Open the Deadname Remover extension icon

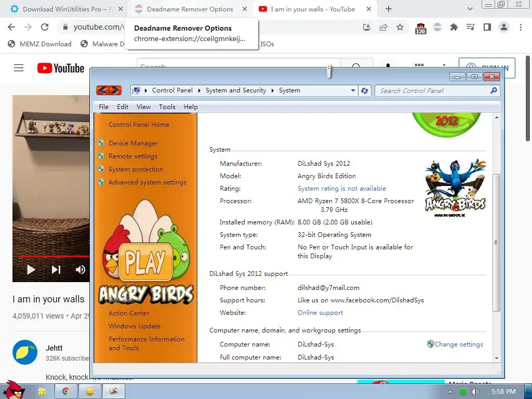click(437, 27)
